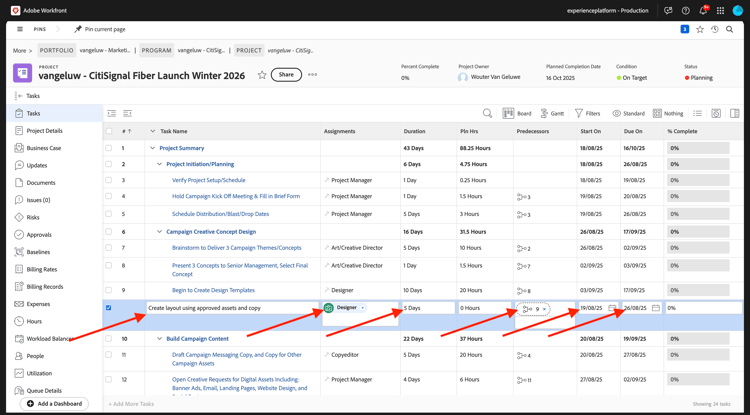Click the Share button
The height and width of the screenshot is (415, 750).
click(x=286, y=75)
